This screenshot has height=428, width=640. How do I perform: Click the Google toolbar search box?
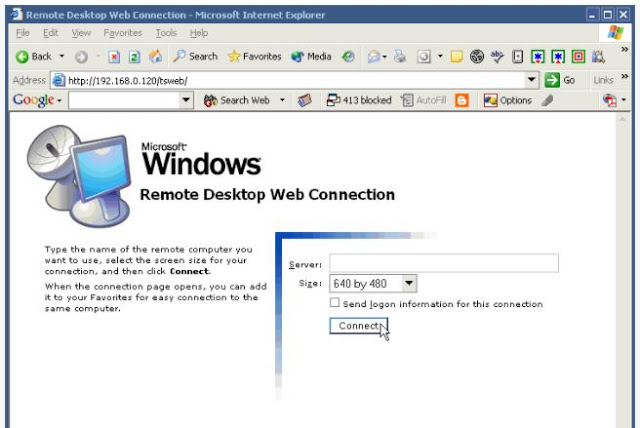[124, 100]
